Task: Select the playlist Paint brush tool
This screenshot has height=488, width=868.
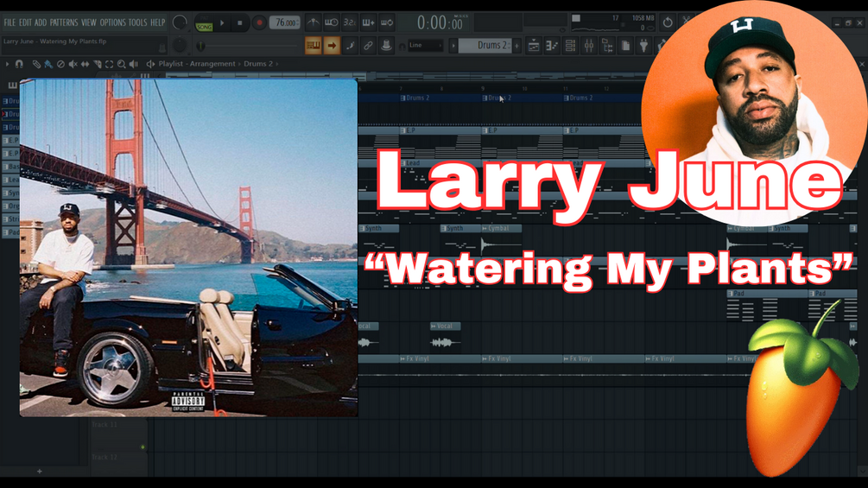Action: (48, 64)
